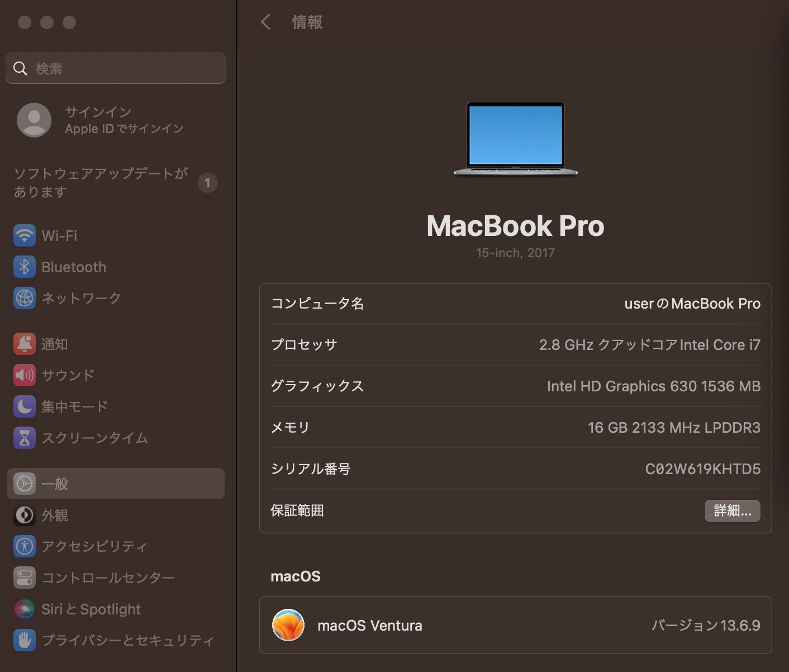Click the 情報 page title
The width and height of the screenshot is (789, 672).
[307, 22]
